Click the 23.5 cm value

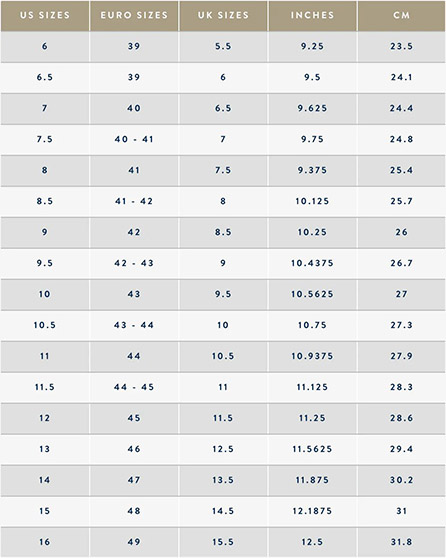[402, 47]
